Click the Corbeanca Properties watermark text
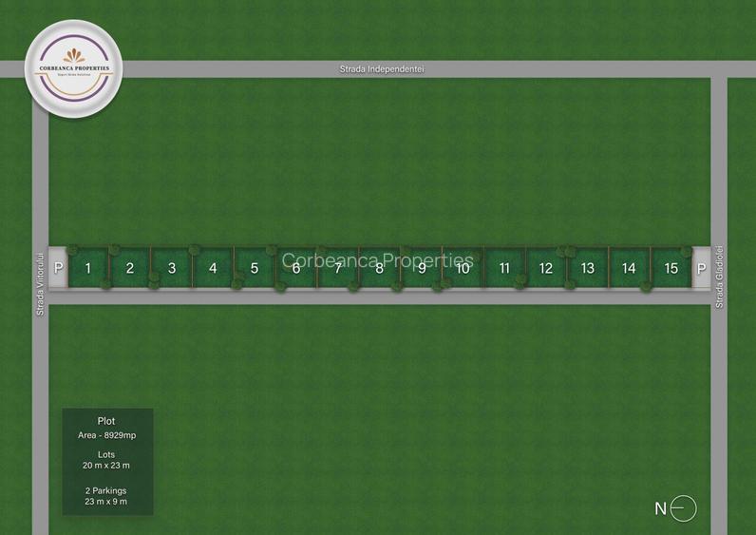Image resolution: width=756 pixels, height=535 pixels. 377,260
